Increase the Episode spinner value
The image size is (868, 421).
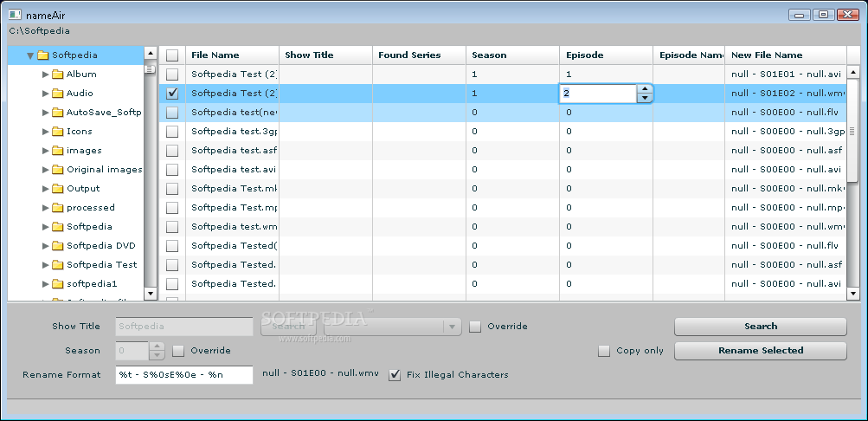(x=644, y=88)
